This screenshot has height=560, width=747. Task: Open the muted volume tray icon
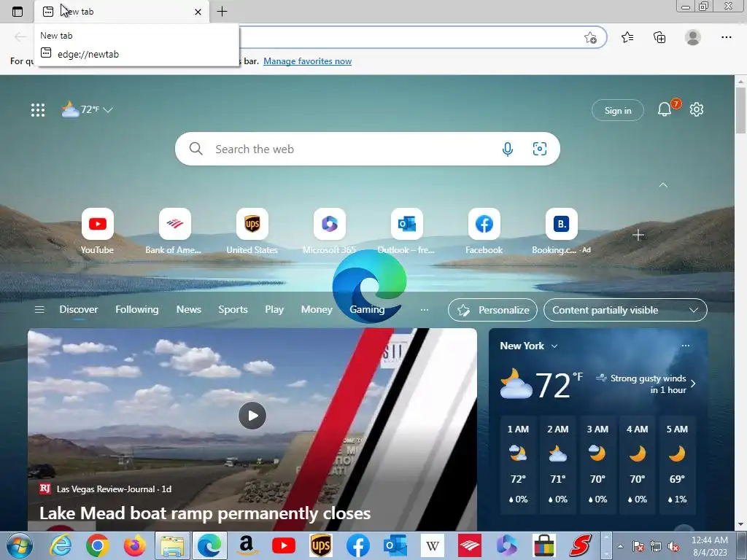(x=673, y=547)
